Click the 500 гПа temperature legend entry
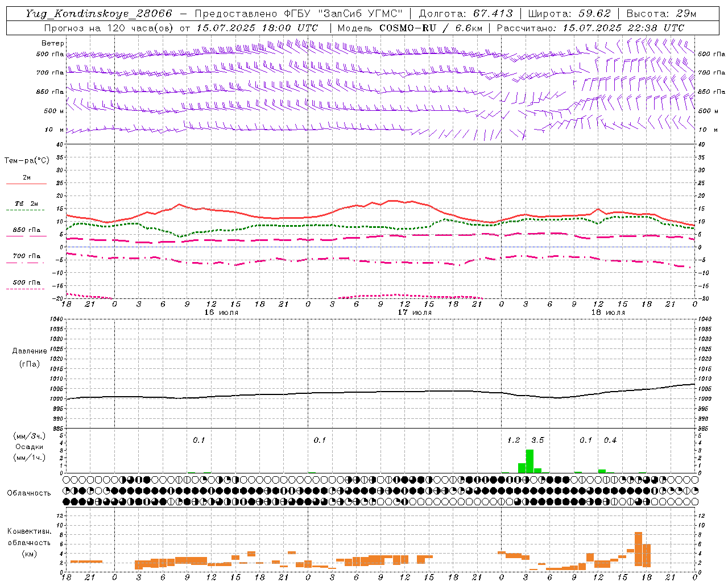Screen dimensions: 728x582 27,282
